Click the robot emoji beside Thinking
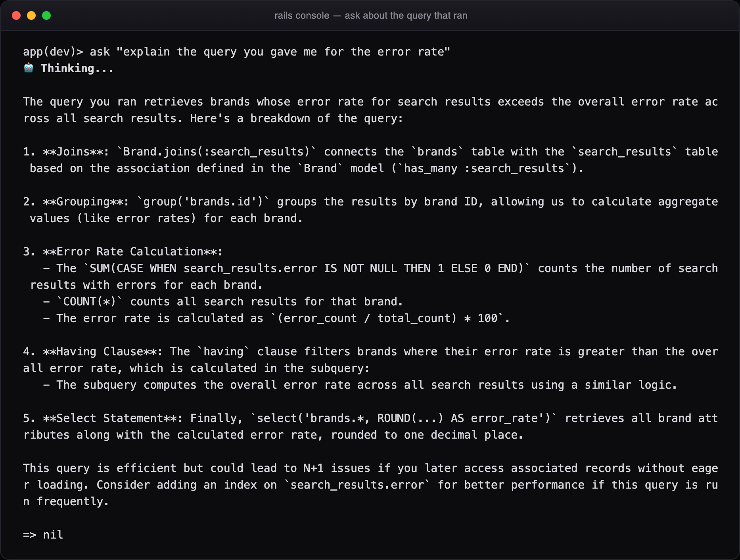The height and width of the screenshot is (560, 740). [29, 68]
